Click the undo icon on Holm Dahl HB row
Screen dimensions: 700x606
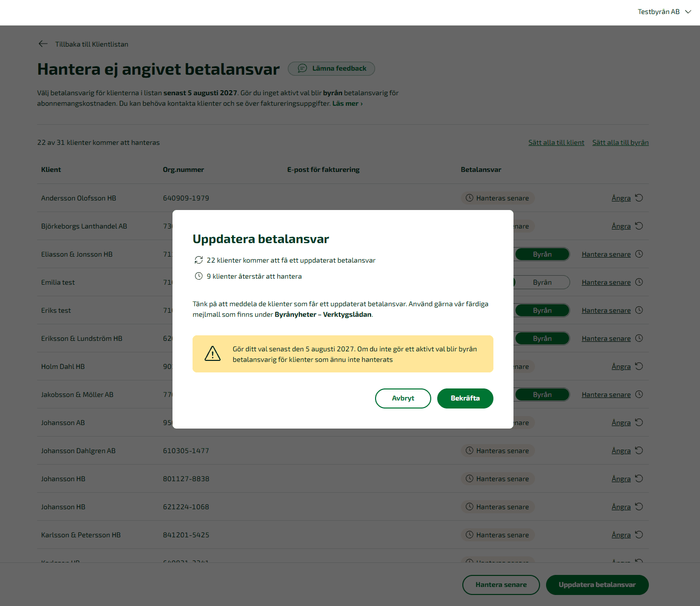point(639,366)
